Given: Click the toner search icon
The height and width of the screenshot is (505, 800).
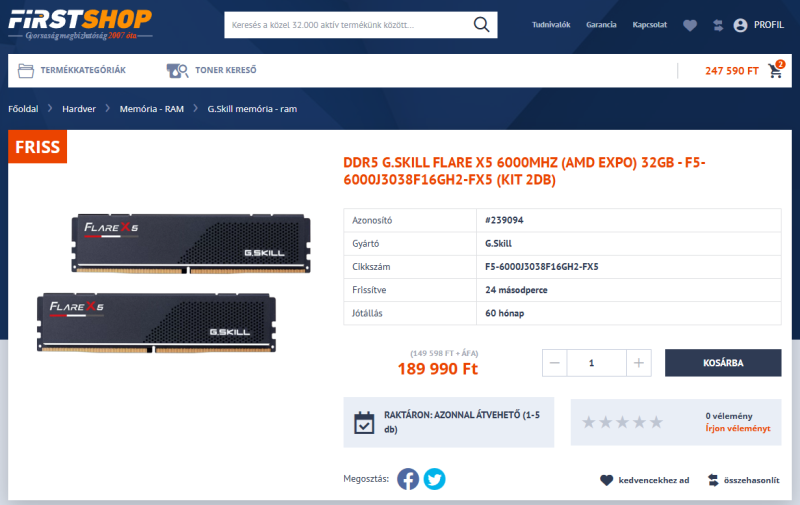Looking at the screenshot, I should 178,70.
